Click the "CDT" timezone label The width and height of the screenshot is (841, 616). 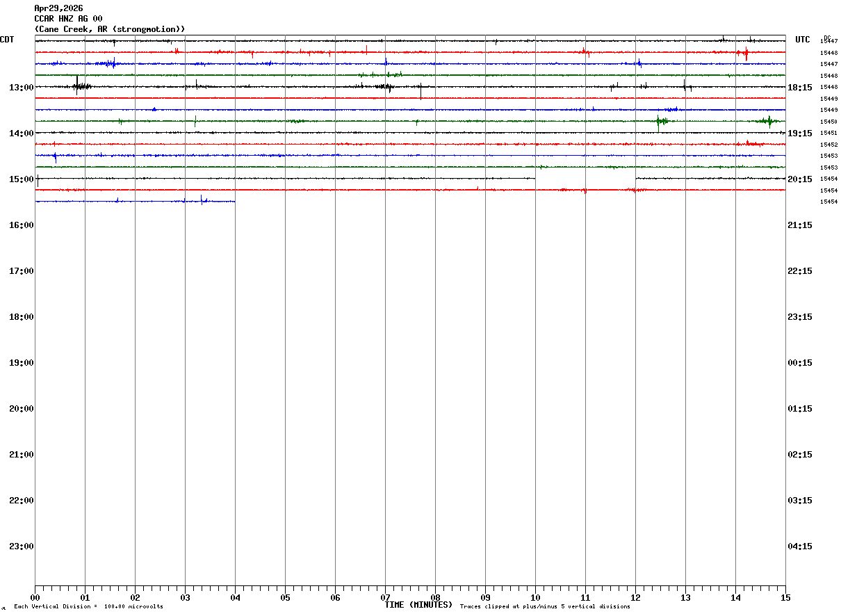(x=7, y=40)
